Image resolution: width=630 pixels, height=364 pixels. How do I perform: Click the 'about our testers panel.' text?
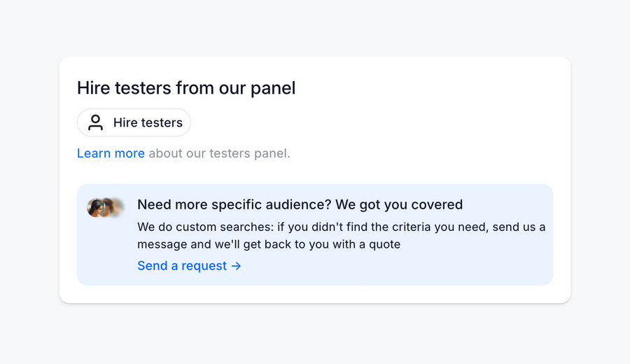click(x=219, y=153)
